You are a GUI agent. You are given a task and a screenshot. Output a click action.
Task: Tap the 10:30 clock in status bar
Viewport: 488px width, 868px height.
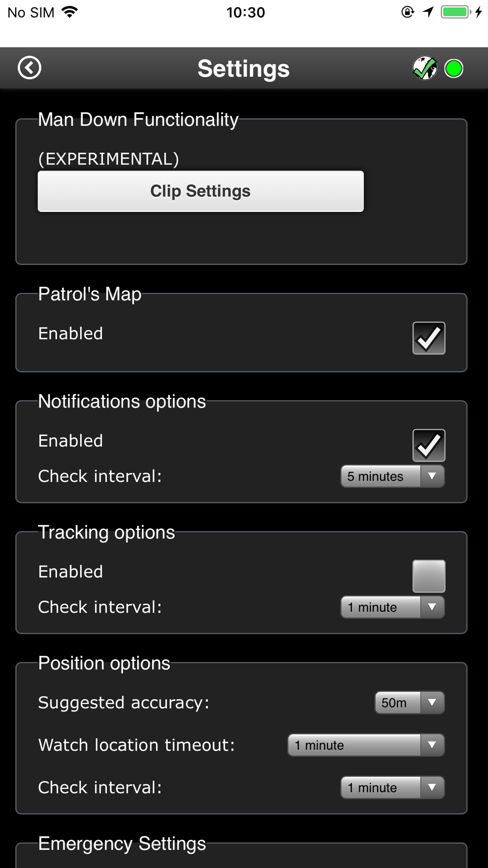coord(245,12)
